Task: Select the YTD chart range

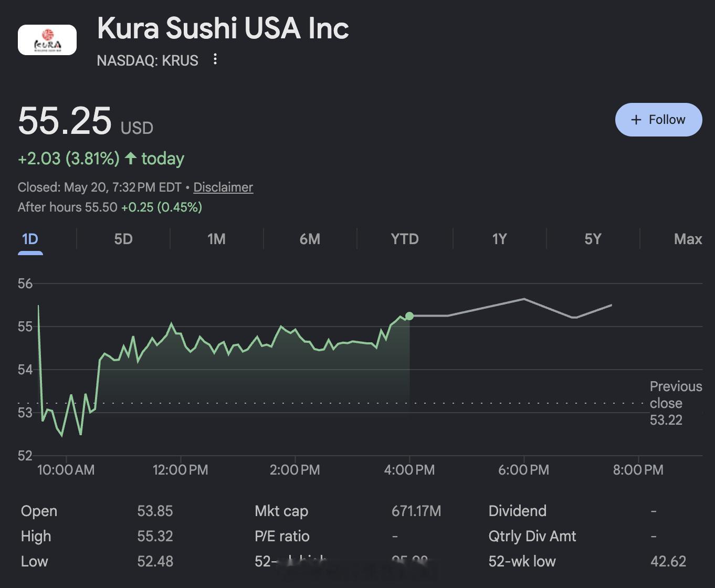Action: 405,239
